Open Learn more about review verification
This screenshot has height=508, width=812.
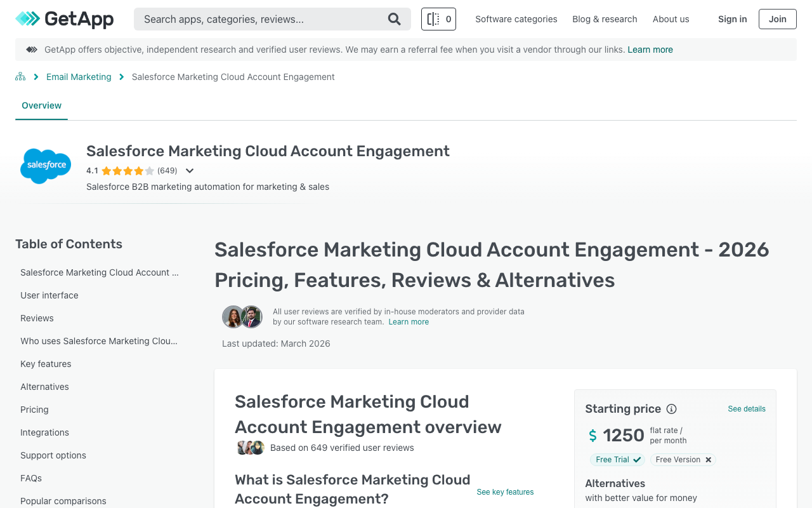[409, 322]
